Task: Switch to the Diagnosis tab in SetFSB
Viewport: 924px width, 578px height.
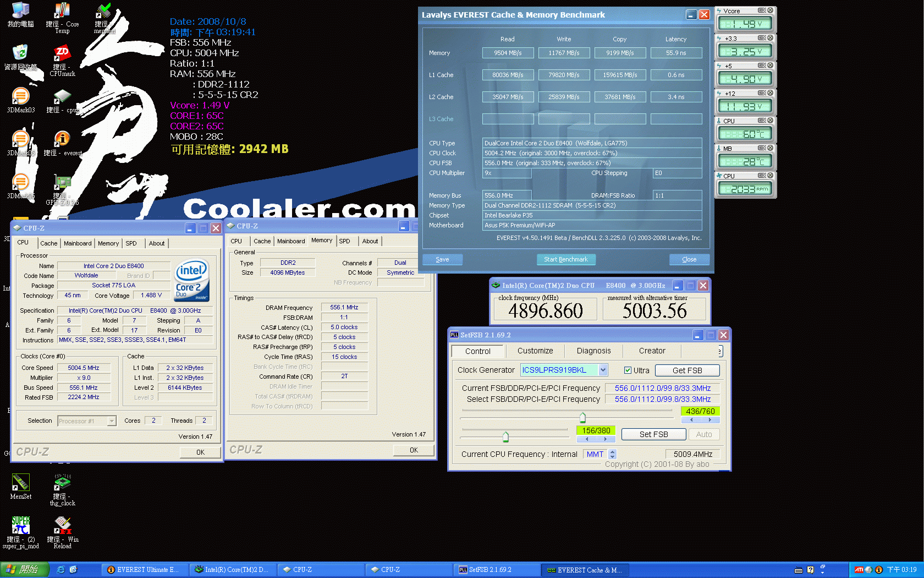Action: point(593,351)
